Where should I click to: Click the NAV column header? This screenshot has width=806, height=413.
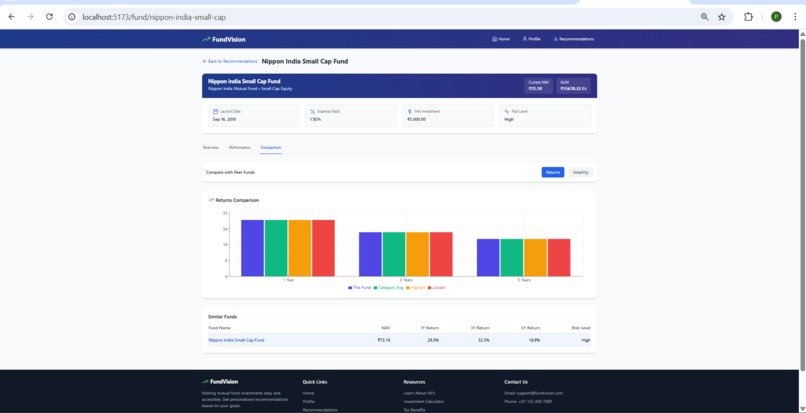(x=386, y=328)
